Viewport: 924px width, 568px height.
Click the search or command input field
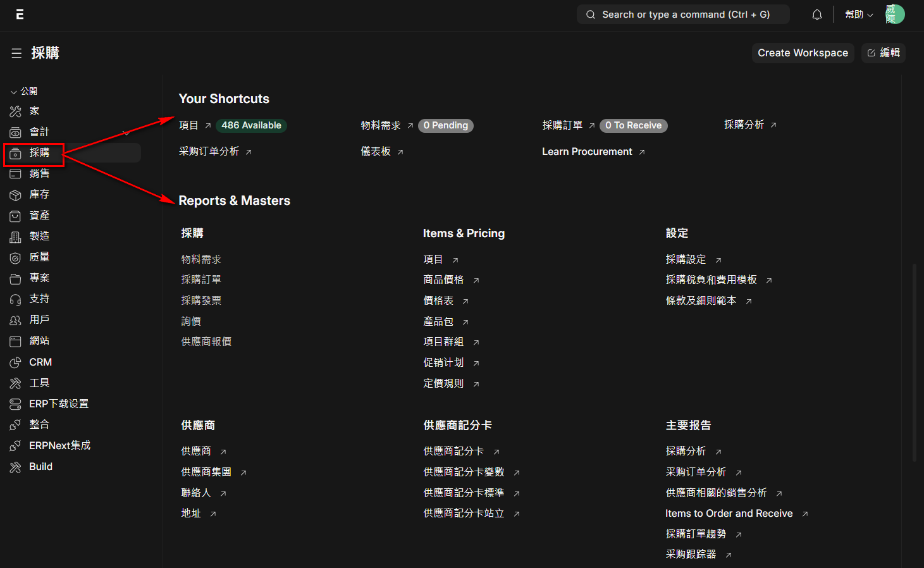point(683,15)
